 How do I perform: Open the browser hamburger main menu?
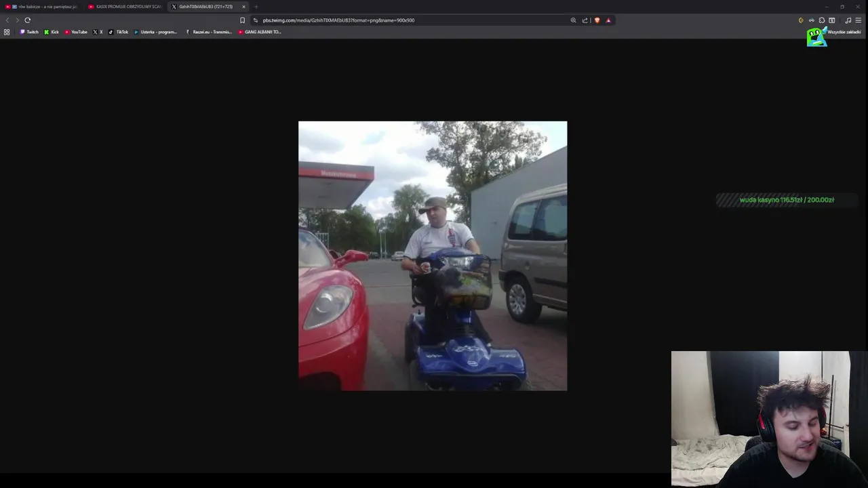859,20
